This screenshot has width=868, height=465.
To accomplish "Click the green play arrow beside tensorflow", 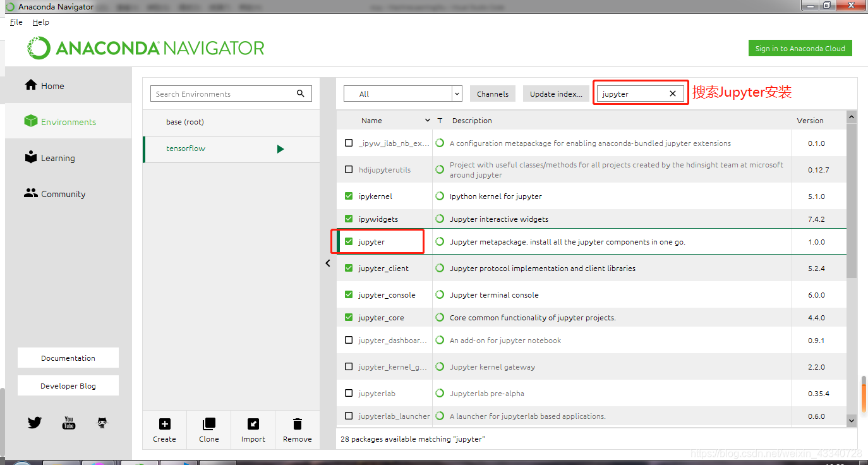I will tap(280, 149).
